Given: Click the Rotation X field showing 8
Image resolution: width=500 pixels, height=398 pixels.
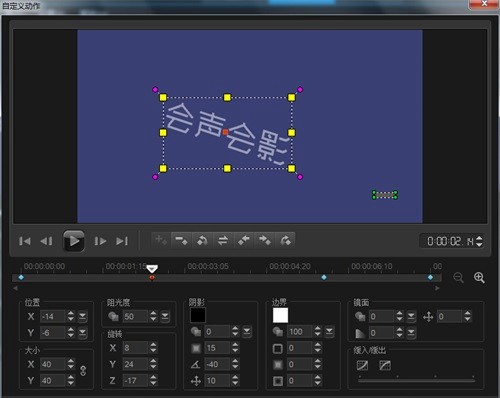Looking at the screenshot, I should pyautogui.click(x=135, y=348).
